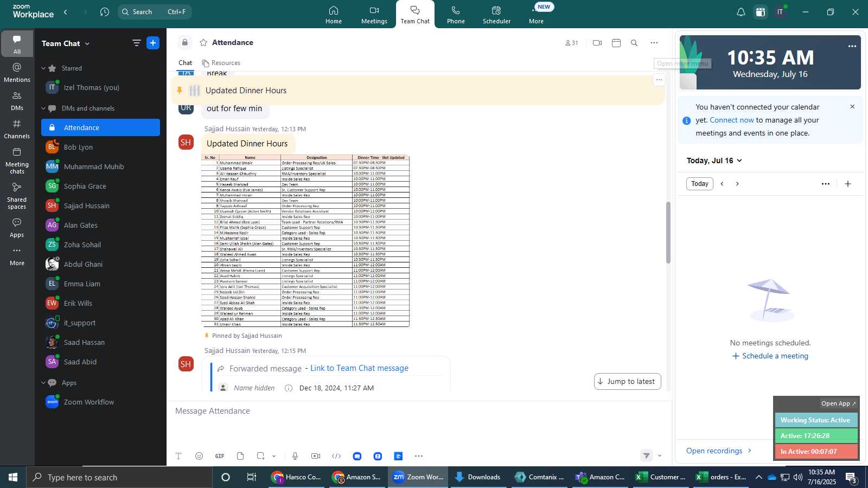Open Link to Team Chat message

pos(359,368)
